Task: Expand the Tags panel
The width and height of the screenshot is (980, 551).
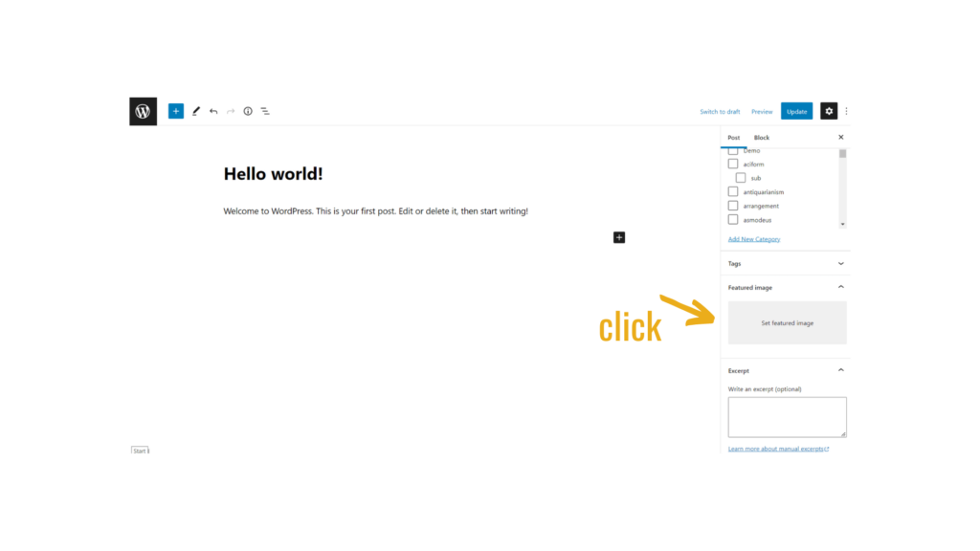Action: coord(786,264)
